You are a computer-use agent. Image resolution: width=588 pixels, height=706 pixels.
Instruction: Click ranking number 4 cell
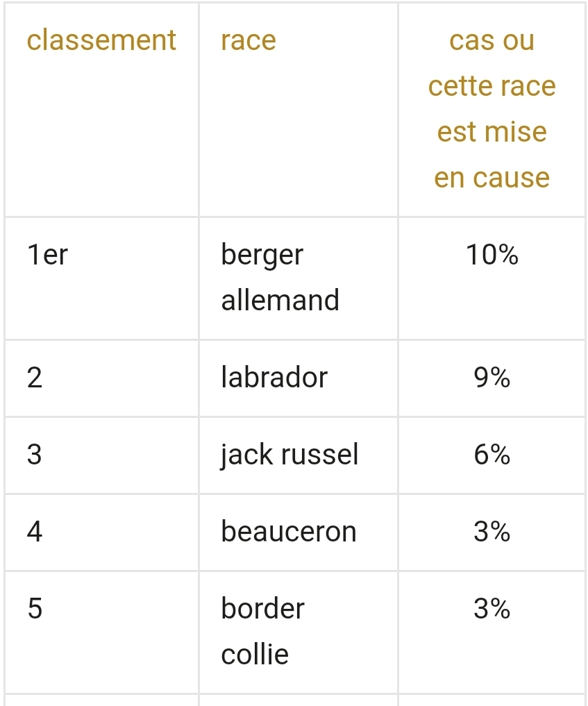click(x=35, y=532)
